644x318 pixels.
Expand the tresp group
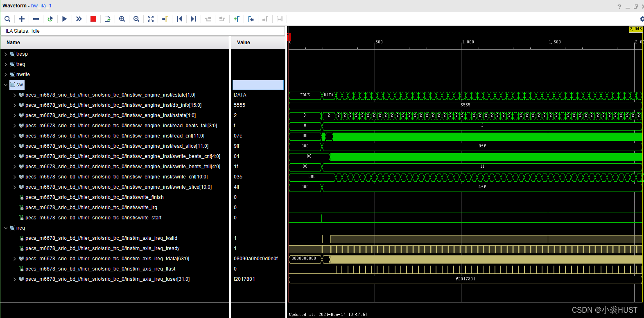pos(6,54)
